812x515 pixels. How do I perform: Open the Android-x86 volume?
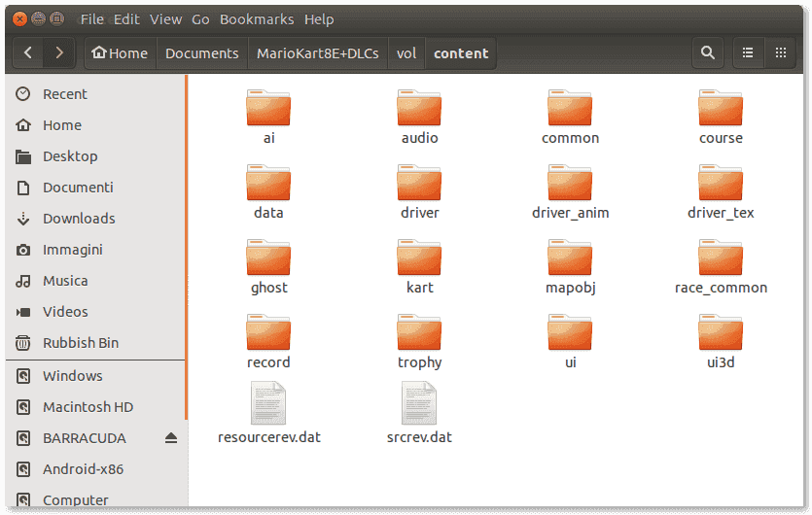click(x=94, y=469)
